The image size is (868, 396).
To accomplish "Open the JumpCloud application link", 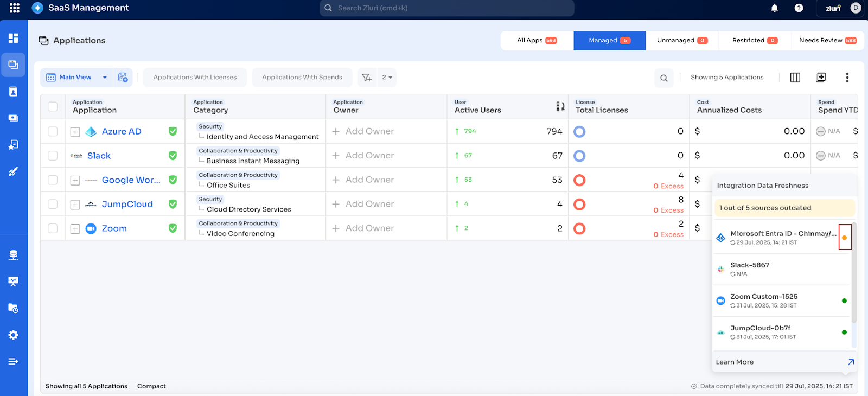I will (127, 204).
